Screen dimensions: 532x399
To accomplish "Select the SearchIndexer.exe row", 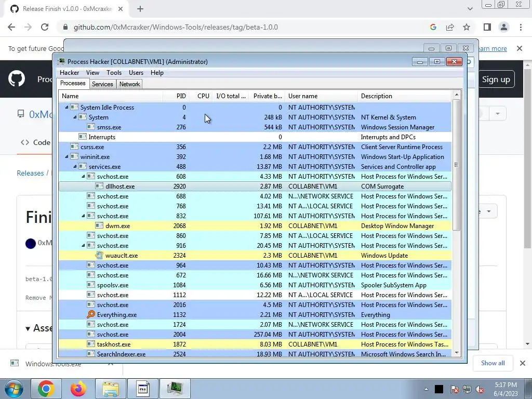I will tap(255, 353).
